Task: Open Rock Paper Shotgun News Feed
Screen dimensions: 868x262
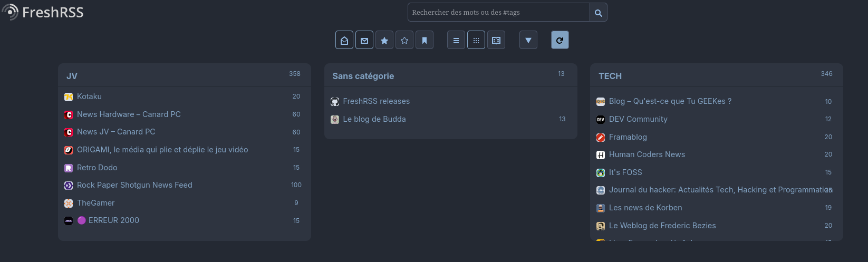Action: pos(134,185)
